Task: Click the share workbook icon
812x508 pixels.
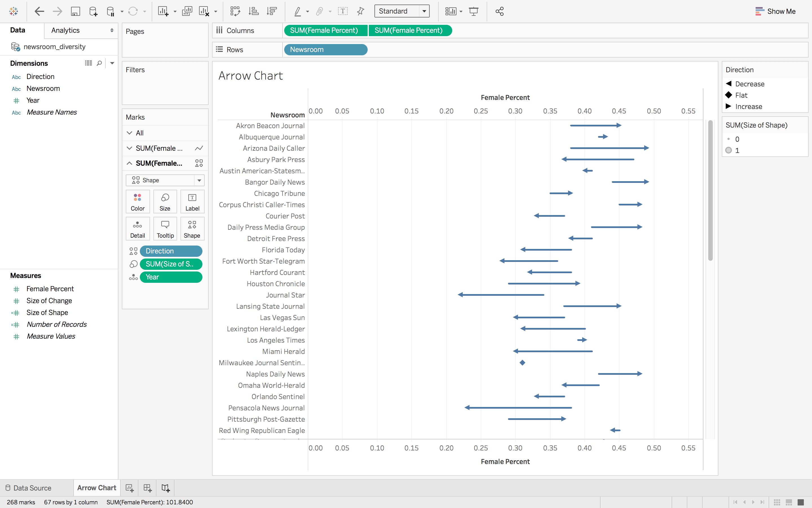Action: point(500,11)
